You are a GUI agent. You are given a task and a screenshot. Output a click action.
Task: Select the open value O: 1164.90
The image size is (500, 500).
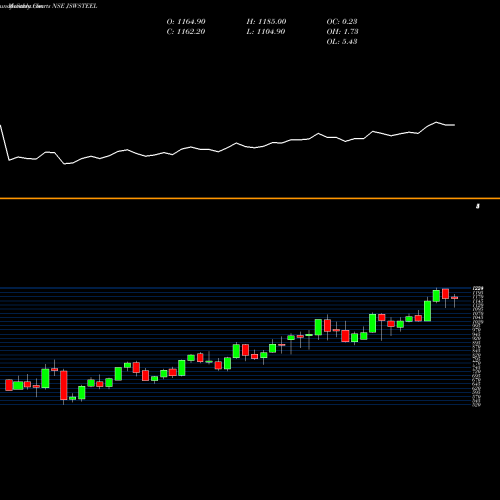point(186,22)
